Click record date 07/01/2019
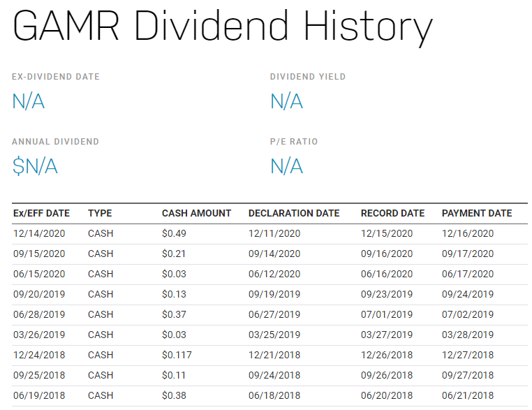The image size is (532, 410). (x=387, y=314)
